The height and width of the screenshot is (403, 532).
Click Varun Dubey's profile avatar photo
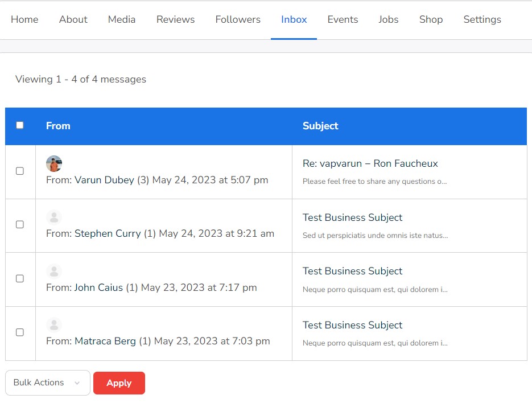click(x=54, y=164)
